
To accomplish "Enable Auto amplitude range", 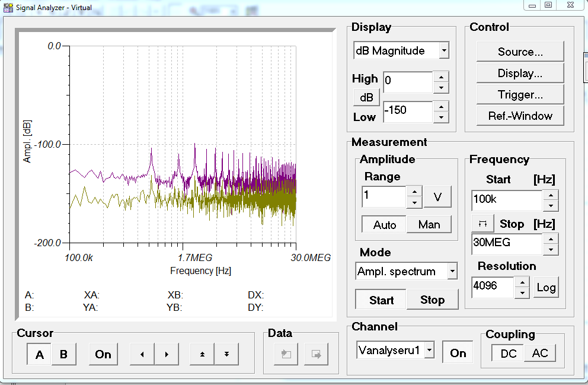I will [383, 224].
